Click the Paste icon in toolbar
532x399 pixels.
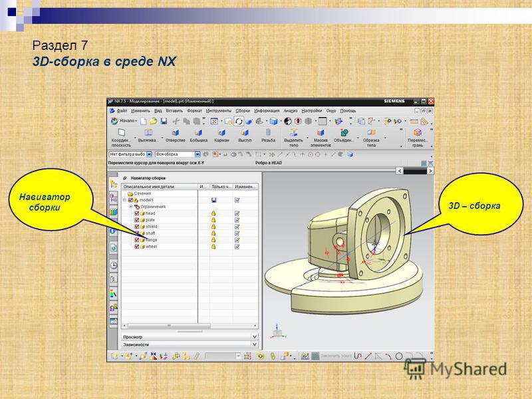(196, 121)
